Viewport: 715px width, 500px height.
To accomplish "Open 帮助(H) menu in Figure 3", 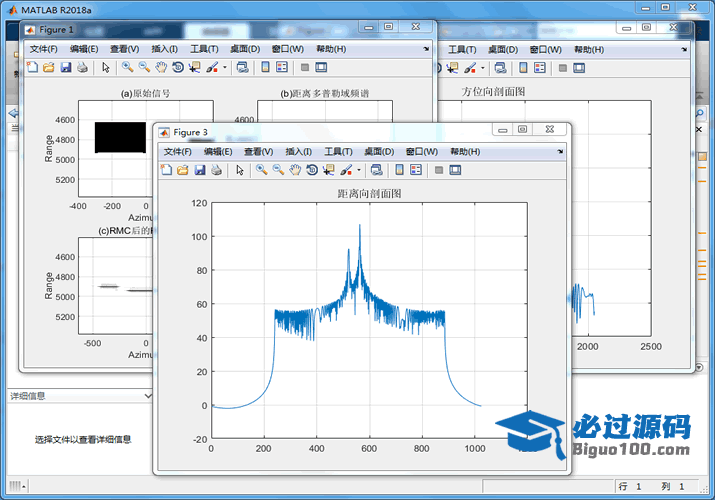I will (x=465, y=152).
